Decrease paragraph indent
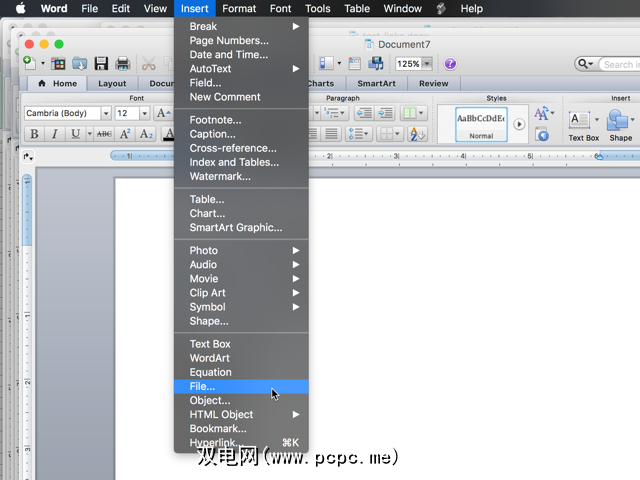 point(364,113)
